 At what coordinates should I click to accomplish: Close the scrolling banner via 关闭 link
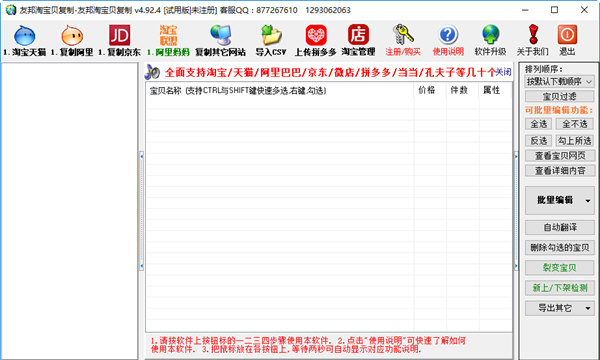pyautogui.click(x=504, y=72)
